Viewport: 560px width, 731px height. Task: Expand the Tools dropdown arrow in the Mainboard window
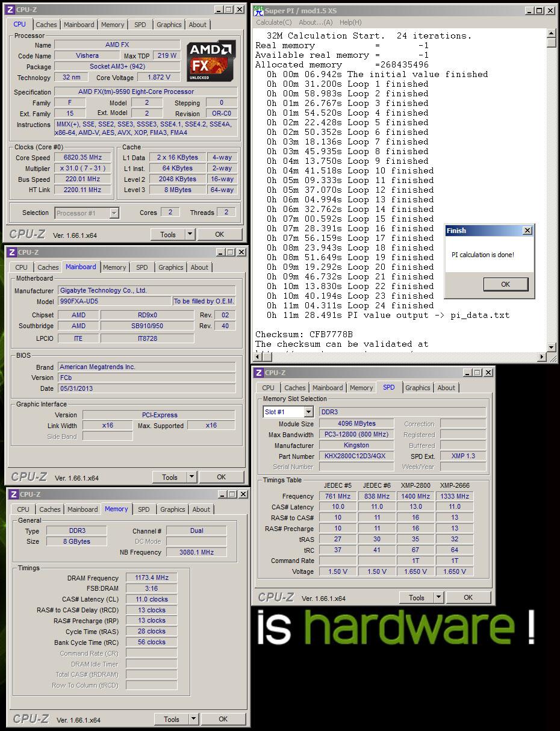coord(191,477)
